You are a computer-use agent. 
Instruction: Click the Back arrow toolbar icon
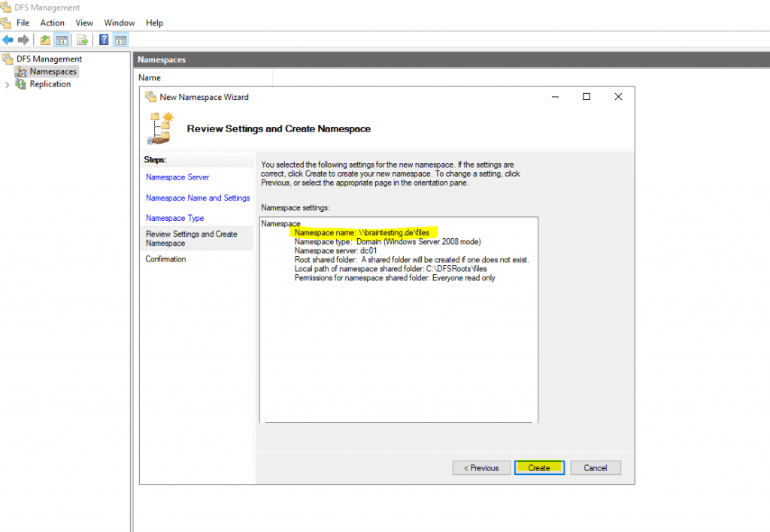(x=8, y=40)
